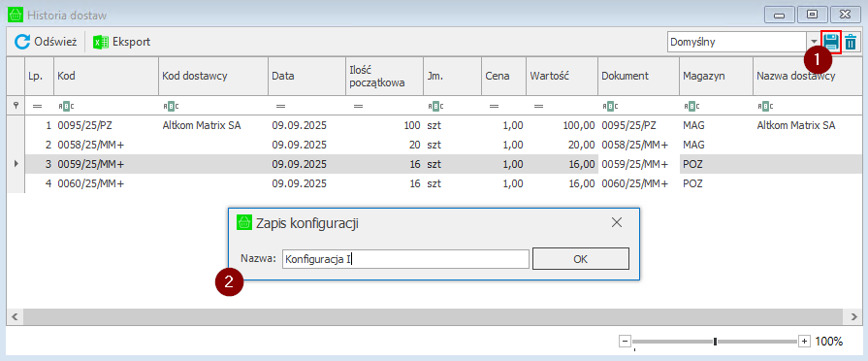The width and height of the screenshot is (868, 361).
Task: Click the Wartość cell 20,00
Action: click(562, 145)
